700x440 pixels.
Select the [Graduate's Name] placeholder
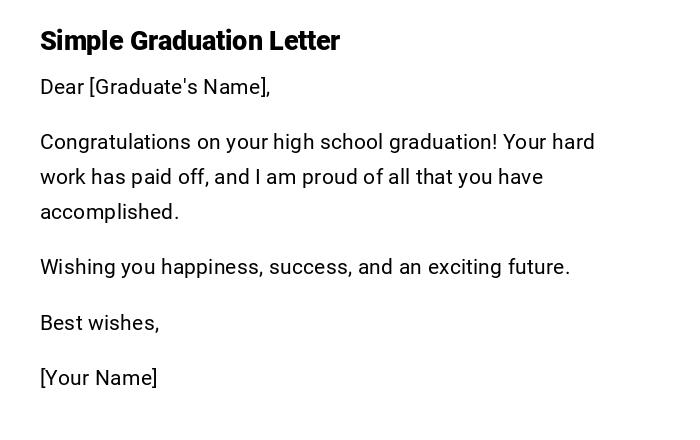pyautogui.click(x=180, y=87)
